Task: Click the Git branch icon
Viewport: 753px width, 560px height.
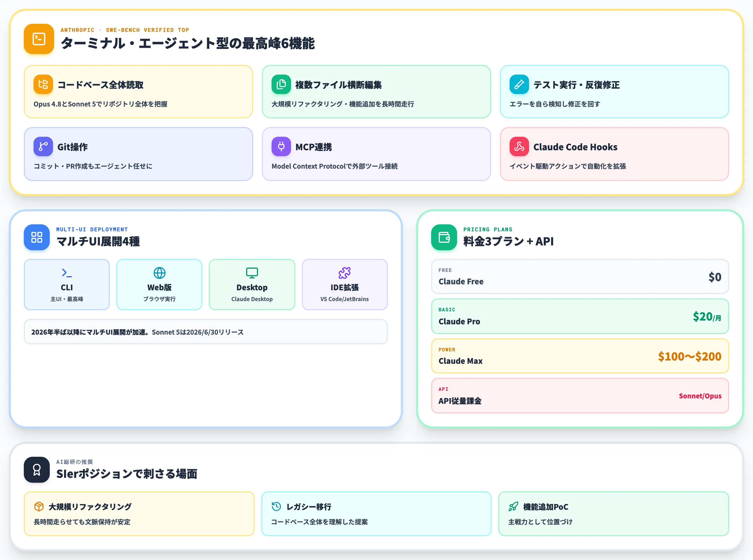Action: (x=43, y=146)
